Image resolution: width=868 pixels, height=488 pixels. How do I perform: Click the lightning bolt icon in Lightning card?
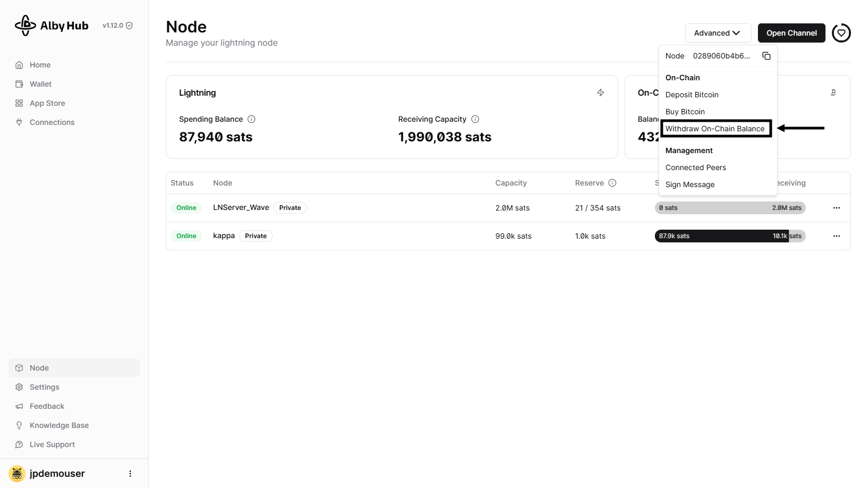601,92
